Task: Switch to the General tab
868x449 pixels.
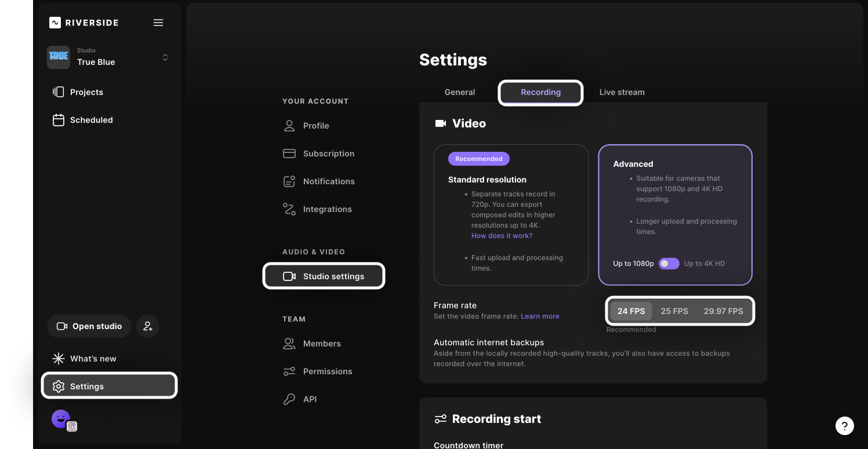Action: coord(459,92)
